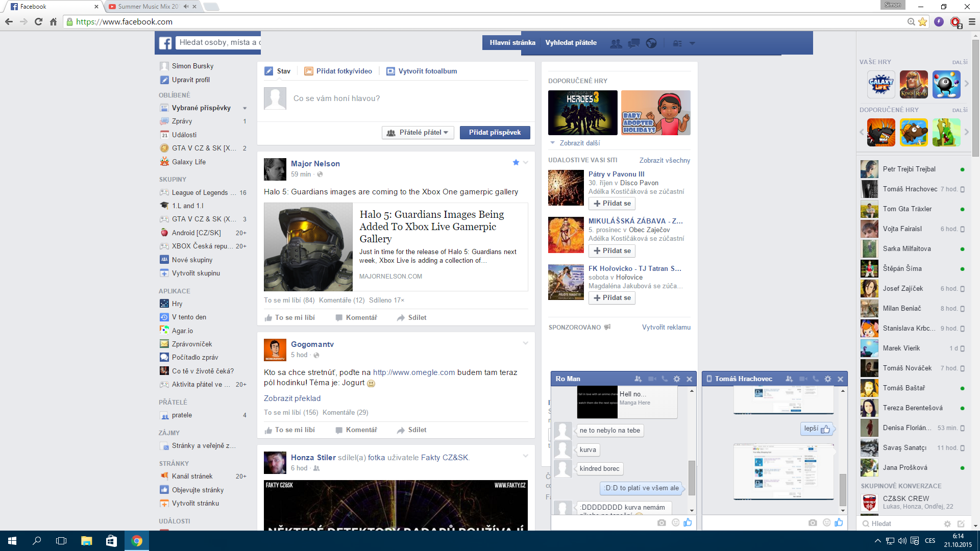This screenshot has height=551, width=980.
Task: Open friend requests icon in header
Action: [x=616, y=43]
